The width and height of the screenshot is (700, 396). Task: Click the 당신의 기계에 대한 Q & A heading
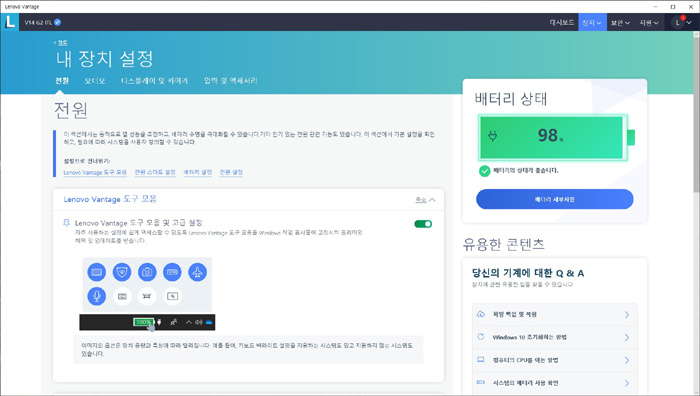coord(528,273)
